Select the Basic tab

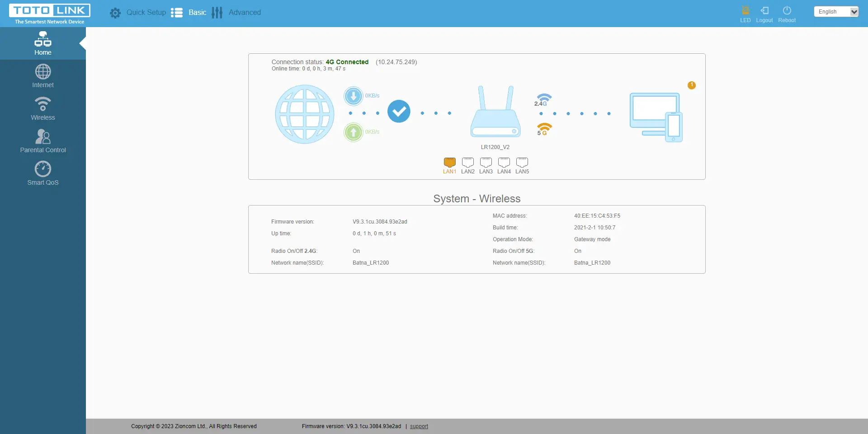[189, 13]
